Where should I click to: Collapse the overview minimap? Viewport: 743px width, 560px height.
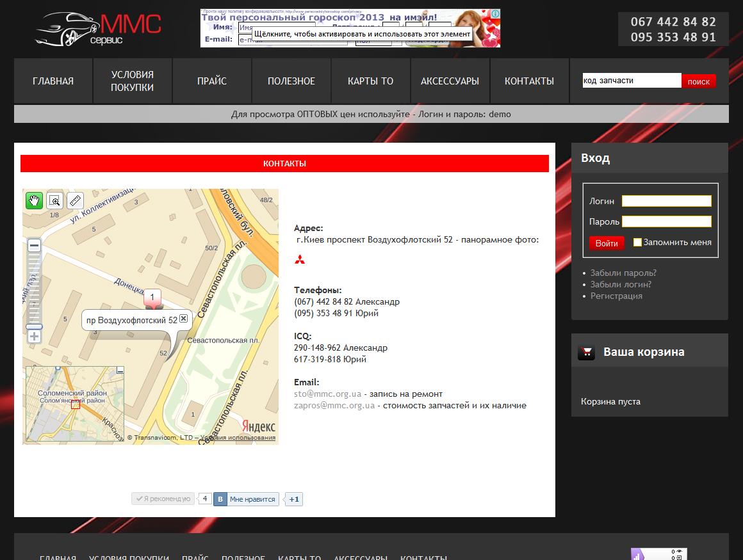120,371
